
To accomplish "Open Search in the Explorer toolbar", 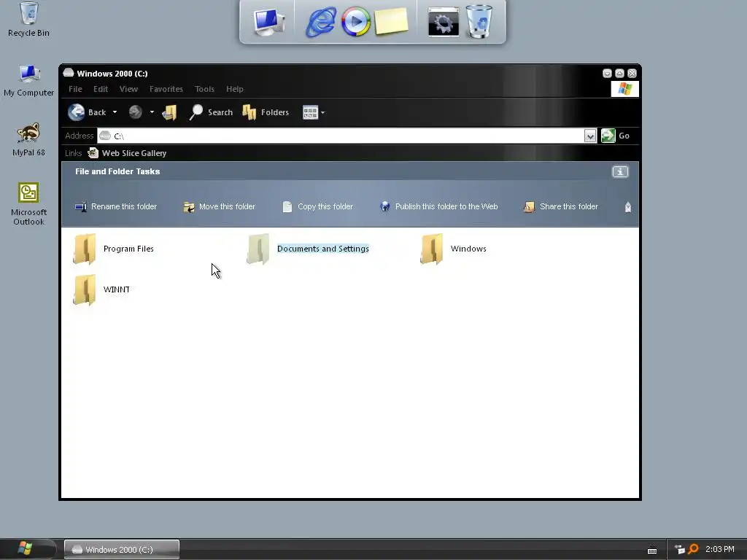I will tap(211, 112).
